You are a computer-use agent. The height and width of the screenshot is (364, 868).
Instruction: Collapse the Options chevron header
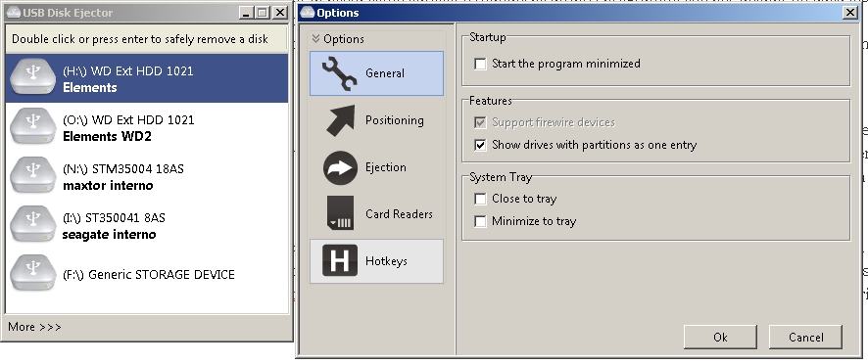point(338,39)
